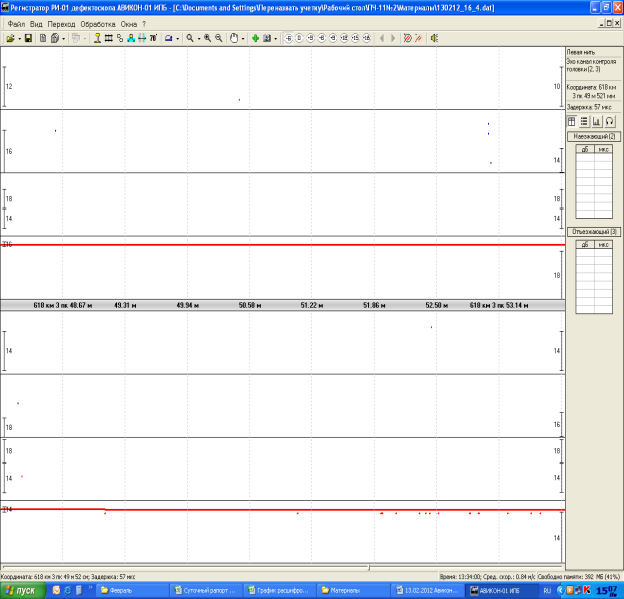Expand dropdown arrow beside open folder icon
Screen dimensions: 624x599
(x=18, y=38)
